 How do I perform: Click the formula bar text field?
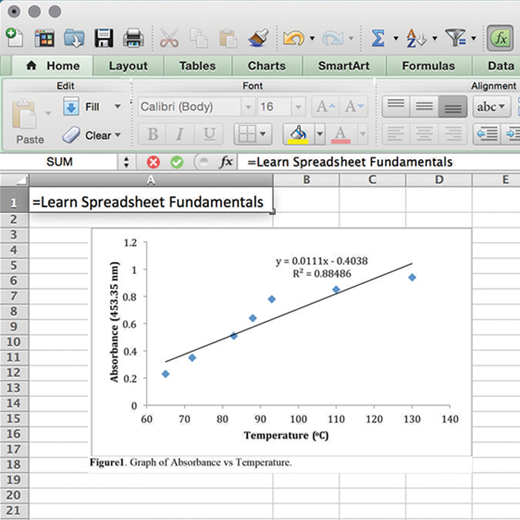coord(379,162)
